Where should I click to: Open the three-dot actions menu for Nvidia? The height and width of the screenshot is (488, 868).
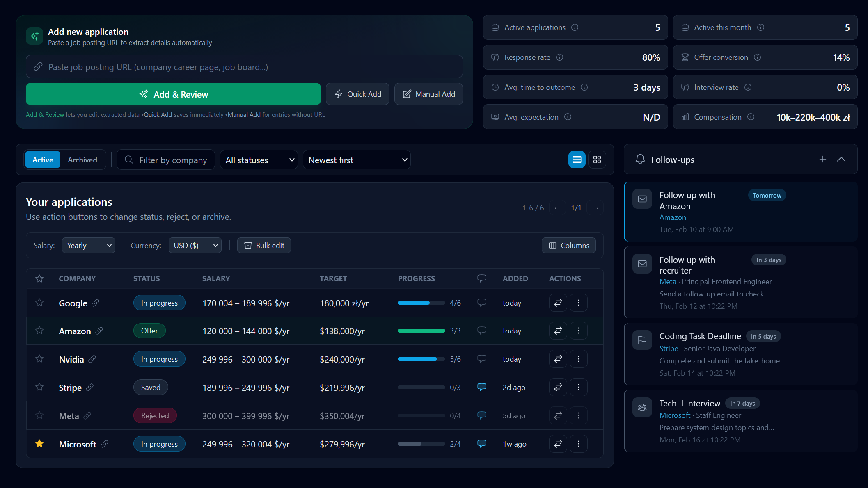[x=579, y=359]
